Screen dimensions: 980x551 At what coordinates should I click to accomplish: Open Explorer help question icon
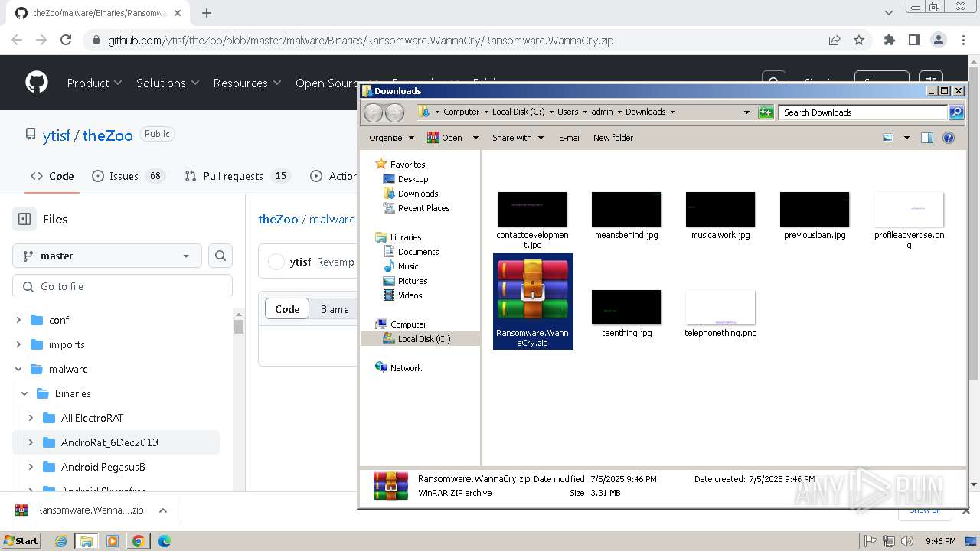pos(949,138)
